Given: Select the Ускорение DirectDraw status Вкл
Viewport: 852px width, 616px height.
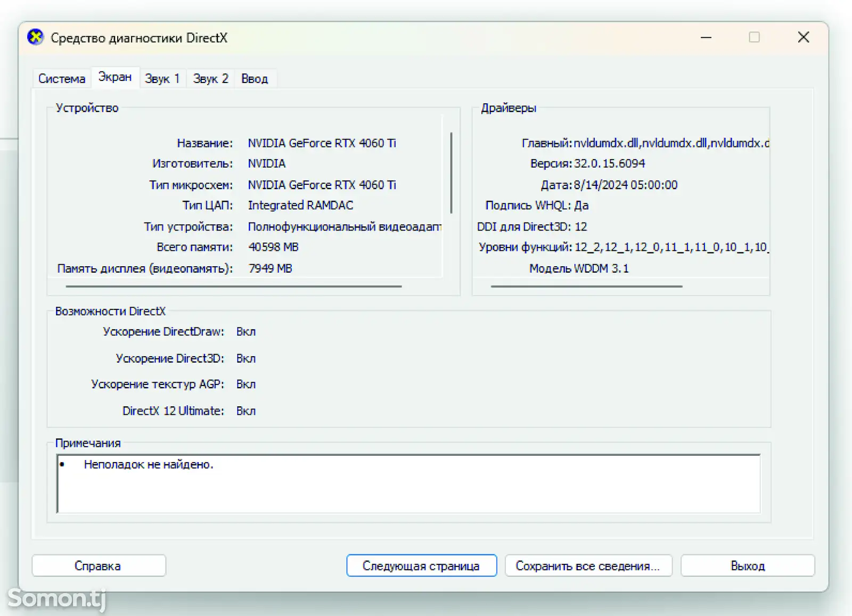Looking at the screenshot, I should point(246,332).
